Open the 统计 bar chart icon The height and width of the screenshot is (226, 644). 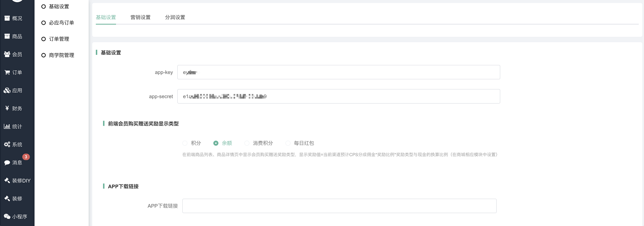tap(7, 126)
